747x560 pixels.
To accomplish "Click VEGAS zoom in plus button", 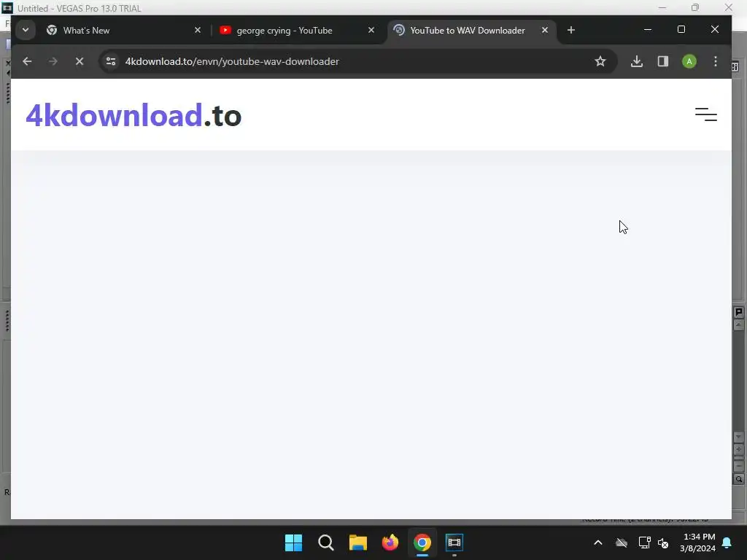I will pyautogui.click(x=738, y=449).
